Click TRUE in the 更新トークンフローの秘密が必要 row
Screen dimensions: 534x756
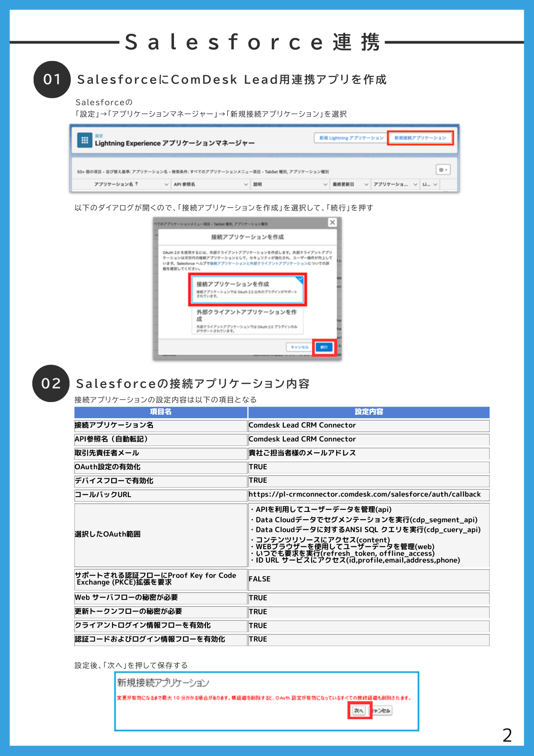[x=258, y=612]
